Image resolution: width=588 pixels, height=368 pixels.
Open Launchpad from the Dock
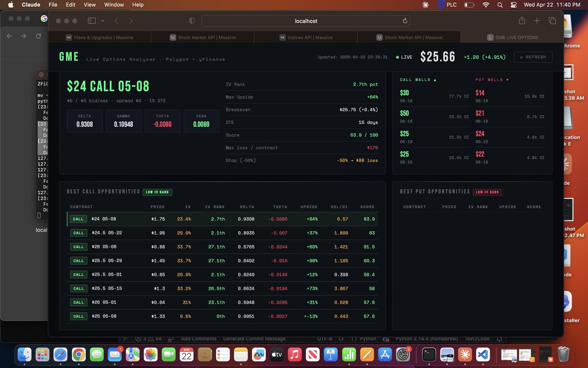[x=43, y=354]
